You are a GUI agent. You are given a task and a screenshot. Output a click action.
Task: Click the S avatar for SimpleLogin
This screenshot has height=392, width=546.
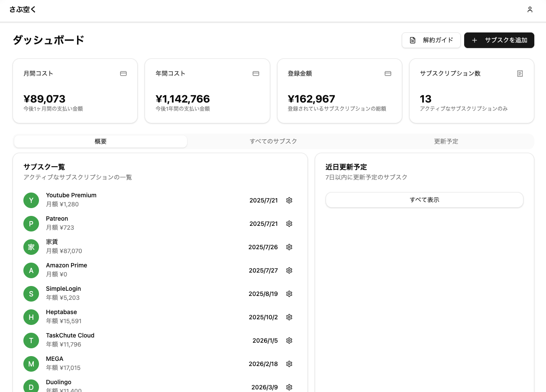31,294
